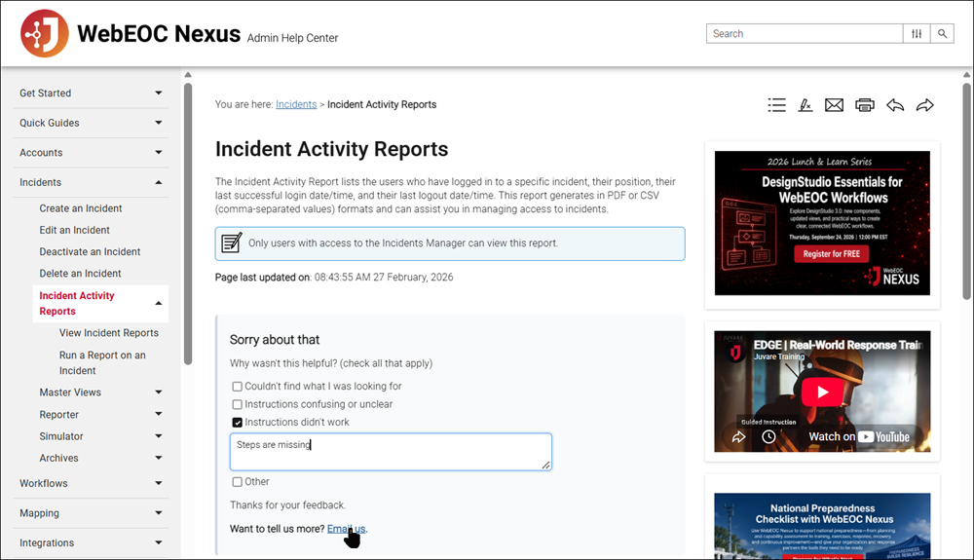
Task: Play the EDGE YouTube video
Action: point(822,392)
